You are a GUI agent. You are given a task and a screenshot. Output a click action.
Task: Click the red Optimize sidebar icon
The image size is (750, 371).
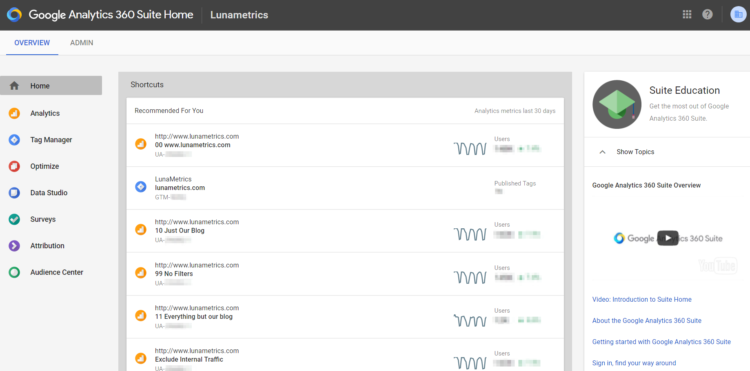[x=14, y=166]
